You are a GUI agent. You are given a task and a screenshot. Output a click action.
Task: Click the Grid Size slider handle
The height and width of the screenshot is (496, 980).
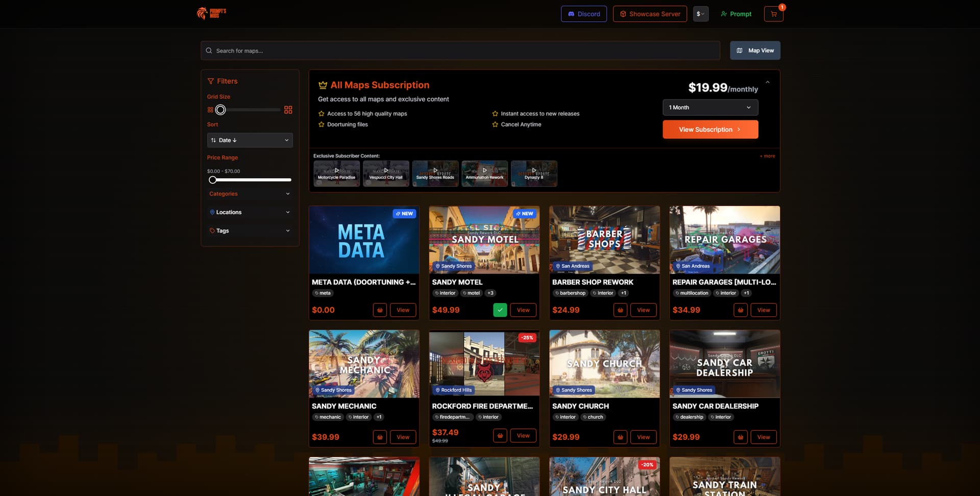(220, 110)
